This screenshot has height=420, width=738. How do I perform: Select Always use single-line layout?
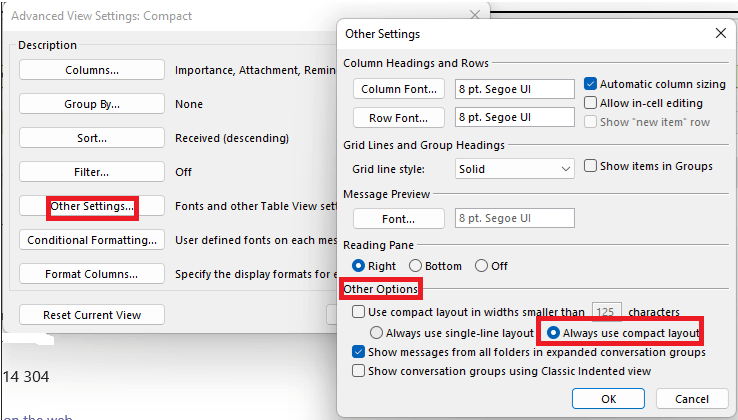tap(376, 333)
